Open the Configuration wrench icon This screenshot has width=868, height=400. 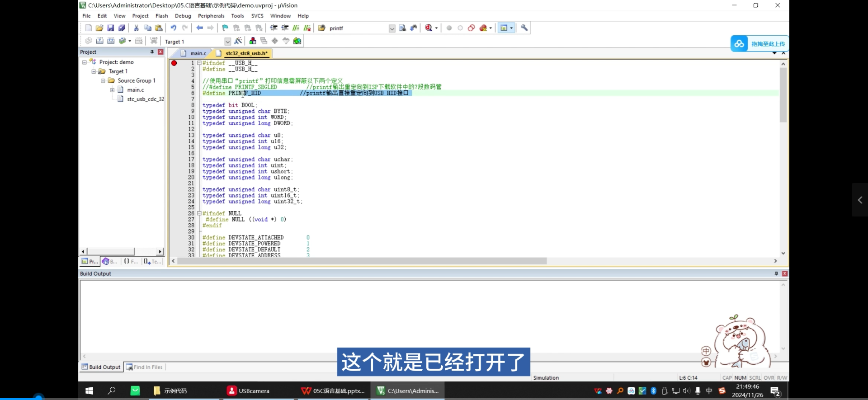(524, 28)
